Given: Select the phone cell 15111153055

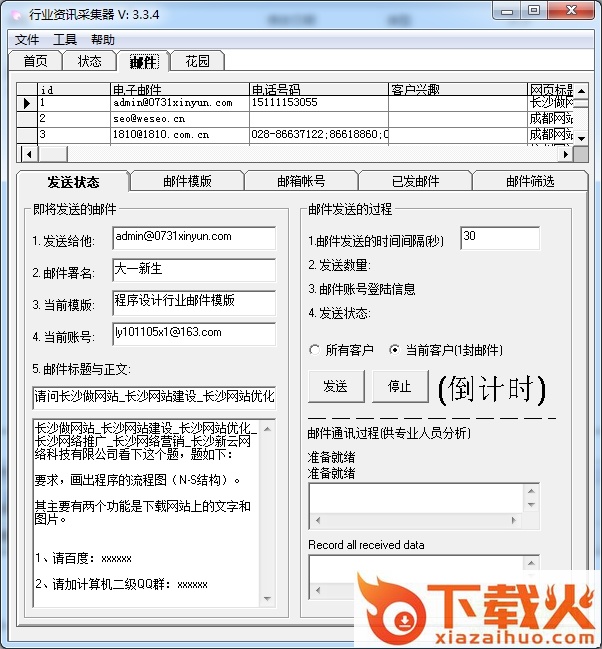Looking at the screenshot, I should (x=319, y=103).
